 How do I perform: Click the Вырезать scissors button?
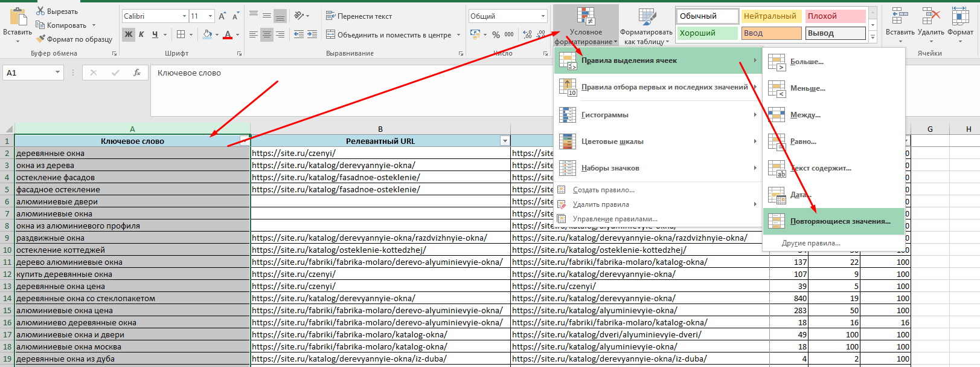pyautogui.click(x=57, y=11)
